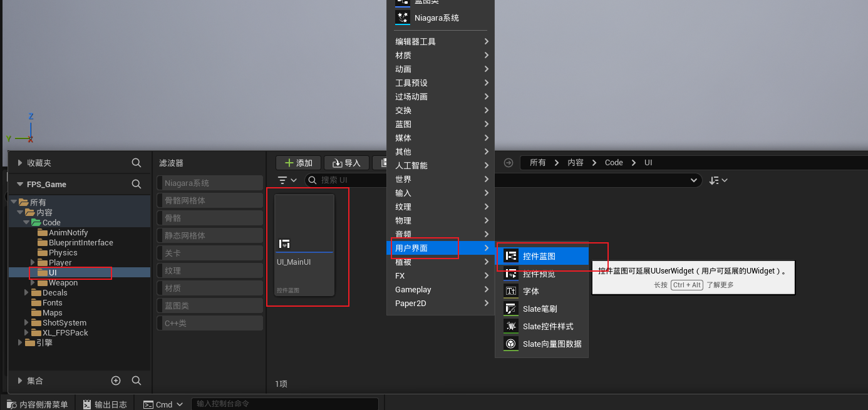
Task: Click the 控件蓝图 widget blueprint icon
Action: 512,256
